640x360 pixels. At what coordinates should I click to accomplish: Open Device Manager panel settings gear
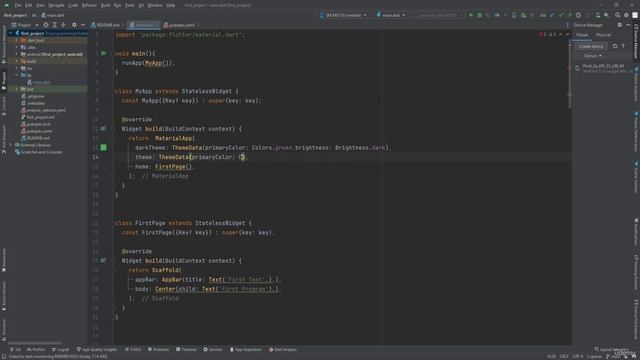coord(620,25)
